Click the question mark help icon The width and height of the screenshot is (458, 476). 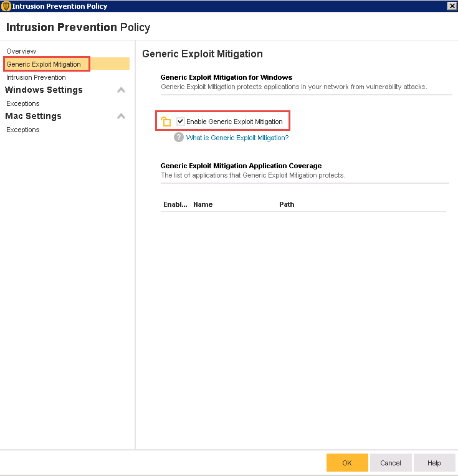click(x=179, y=138)
